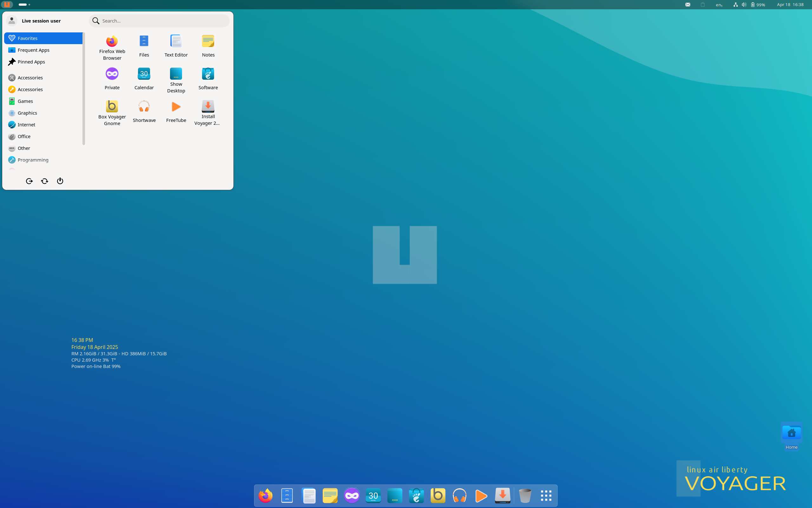Screen dimensions: 812x508
Task: Open the Graphics category
Action: click(43, 113)
